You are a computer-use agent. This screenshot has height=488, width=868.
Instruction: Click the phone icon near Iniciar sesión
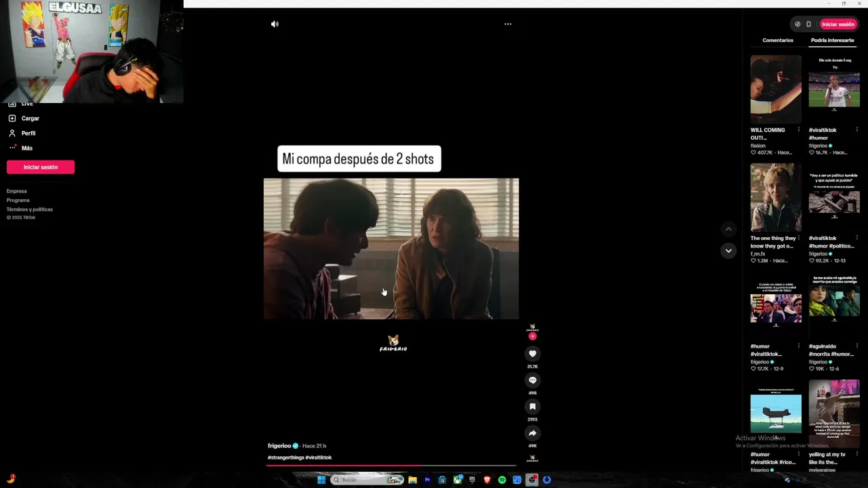pos(808,24)
